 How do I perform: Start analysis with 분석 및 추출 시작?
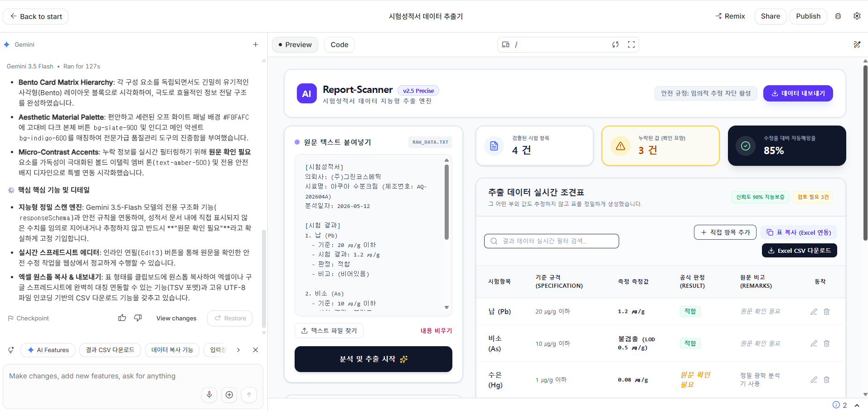point(373,359)
